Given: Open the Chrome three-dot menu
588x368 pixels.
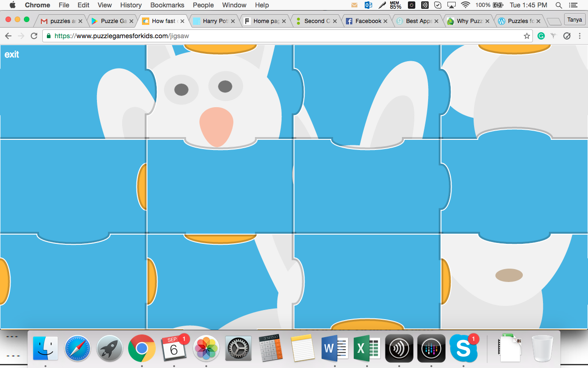Looking at the screenshot, I should click(580, 36).
